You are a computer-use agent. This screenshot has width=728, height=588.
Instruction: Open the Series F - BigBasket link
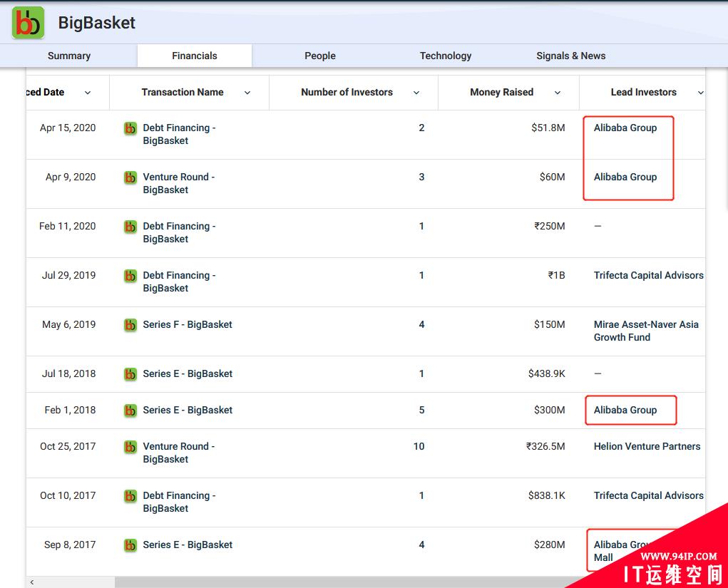(x=188, y=324)
